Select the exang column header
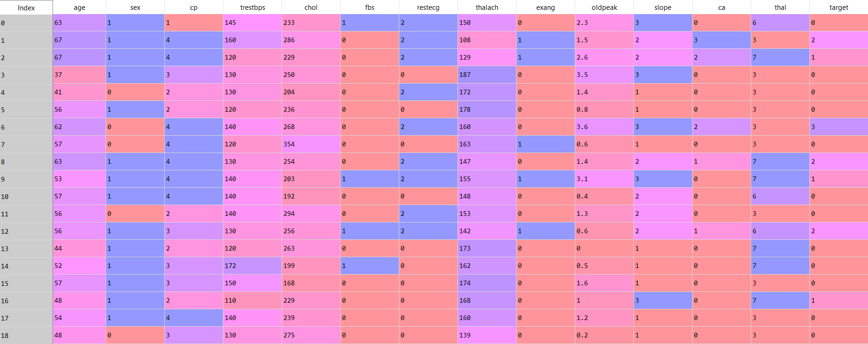The width and height of the screenshot is (868, 344). coord(545,8)
